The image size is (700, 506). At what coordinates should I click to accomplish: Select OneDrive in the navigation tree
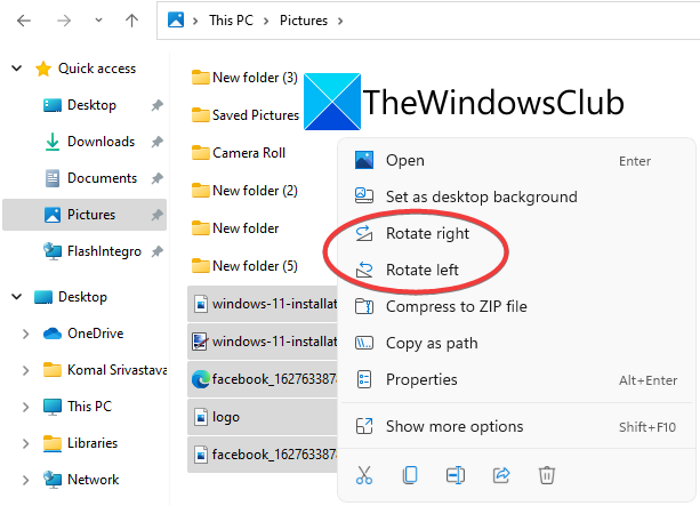tap(95, 334)
